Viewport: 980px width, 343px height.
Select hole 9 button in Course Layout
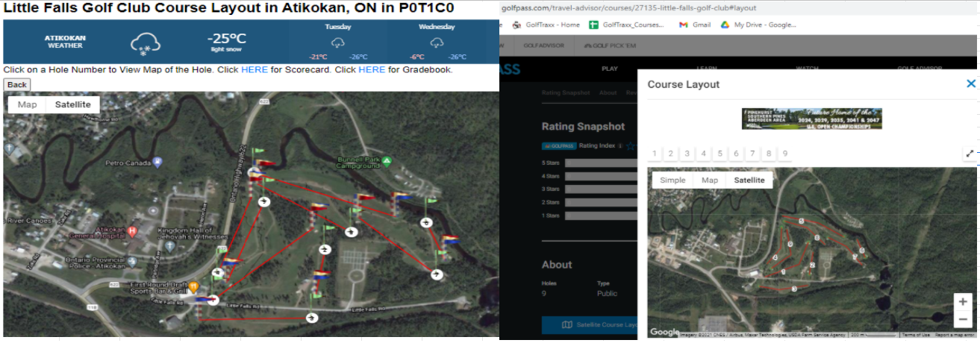point(784,154)
